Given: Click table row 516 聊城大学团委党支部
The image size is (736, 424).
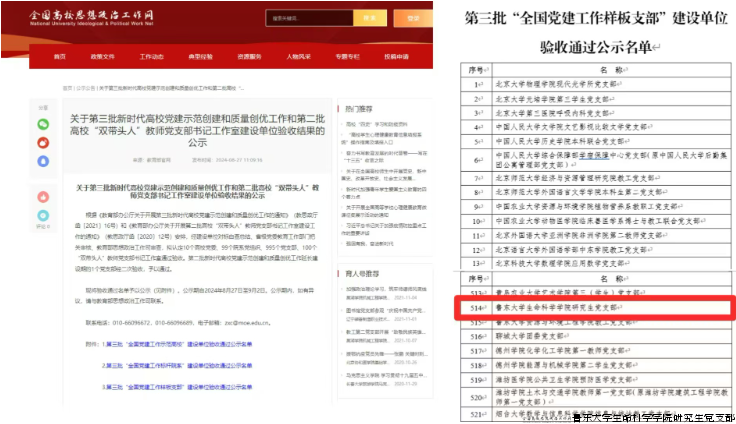Looking at the screenshot, I should tap(596, 336).
